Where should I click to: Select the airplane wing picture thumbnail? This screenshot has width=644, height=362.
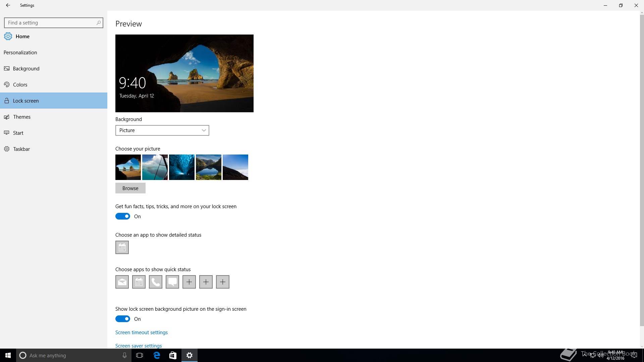click(x=155, y=167)
